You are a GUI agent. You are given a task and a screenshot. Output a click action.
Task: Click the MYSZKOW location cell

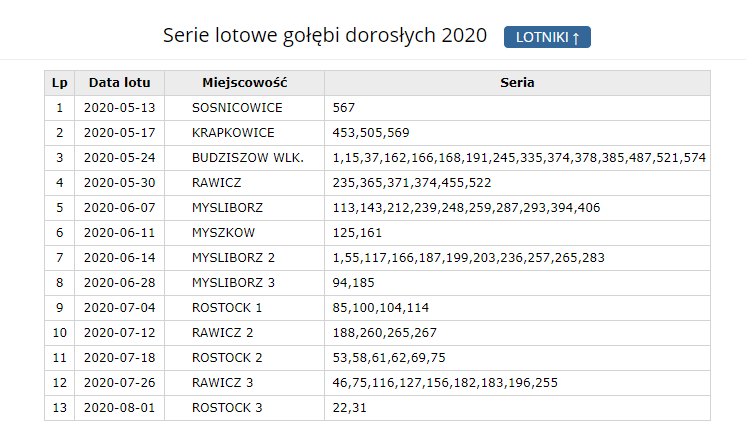(223, 233)
